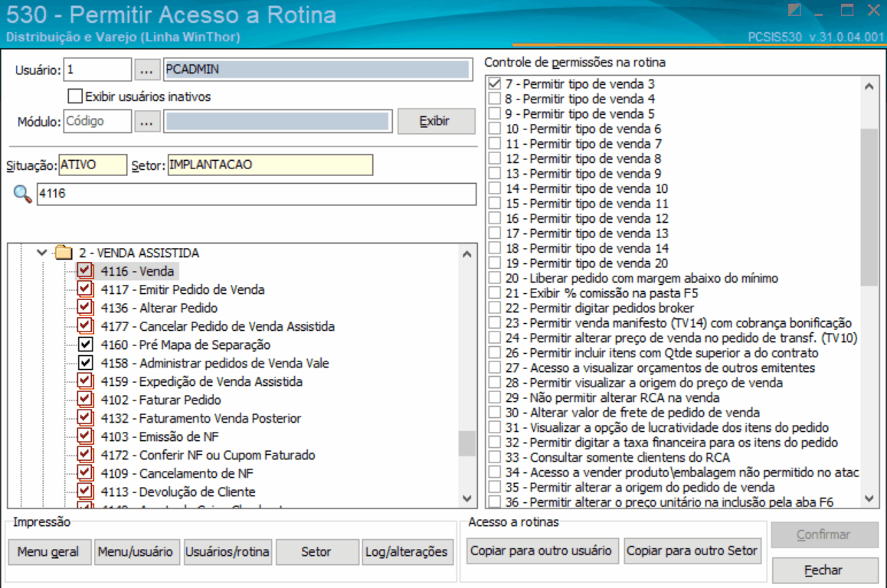Select 4159 - Expedição de Venda Assistida
Screen dimensions: 887x588
[201, 381]
